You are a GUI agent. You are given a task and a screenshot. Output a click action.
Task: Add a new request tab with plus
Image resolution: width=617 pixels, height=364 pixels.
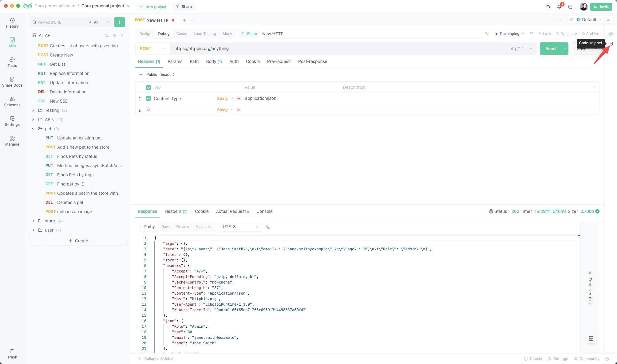click(184, 20)
